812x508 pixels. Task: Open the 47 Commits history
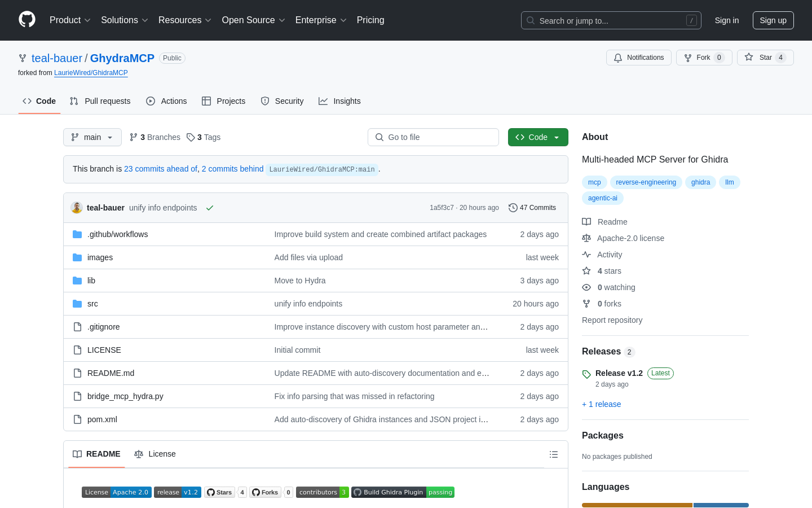[532, 208]
